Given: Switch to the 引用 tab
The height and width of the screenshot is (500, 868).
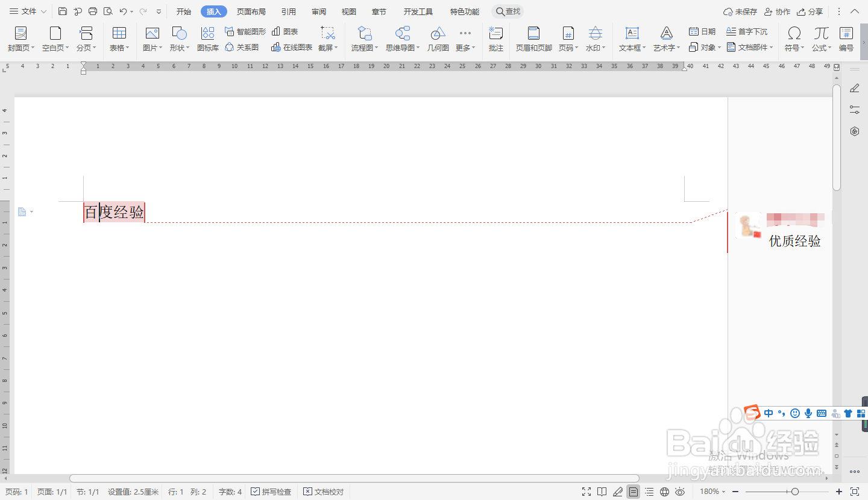Looking at the screenshot, I should tap(288, 11).
